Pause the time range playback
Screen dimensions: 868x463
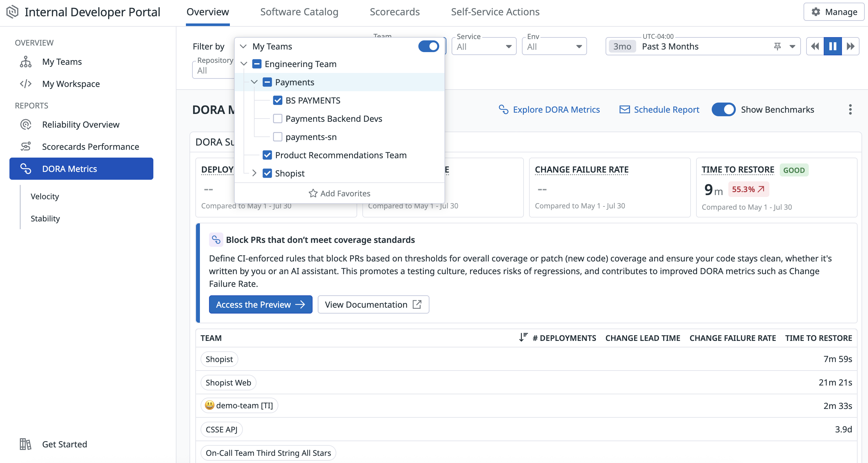(832, 46)
